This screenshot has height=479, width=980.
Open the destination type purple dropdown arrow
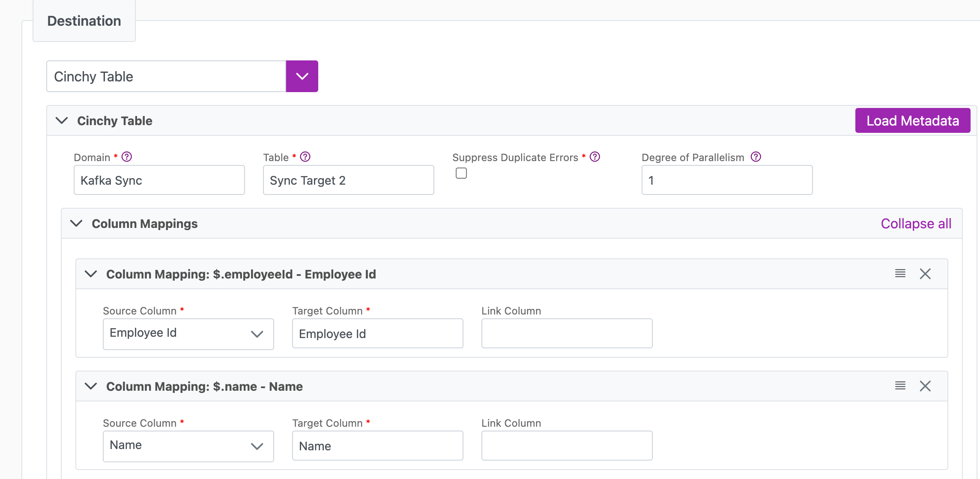[x=302, y=76]
